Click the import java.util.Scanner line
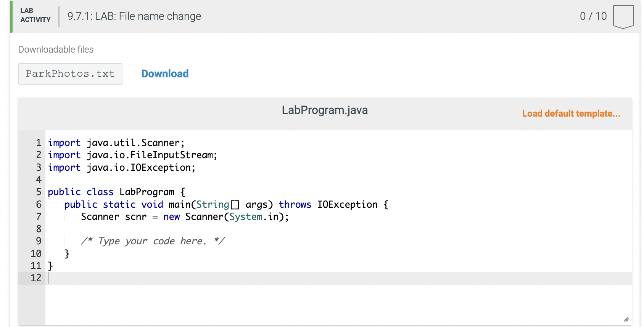The width and height of the screenshot is (644, 327). 116,143
